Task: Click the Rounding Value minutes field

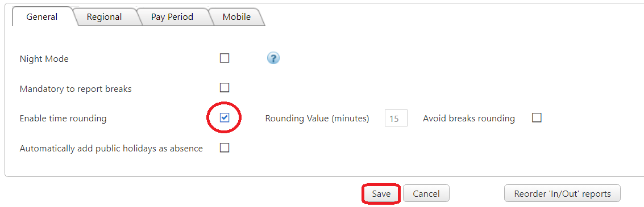Action: coord(396,118)
